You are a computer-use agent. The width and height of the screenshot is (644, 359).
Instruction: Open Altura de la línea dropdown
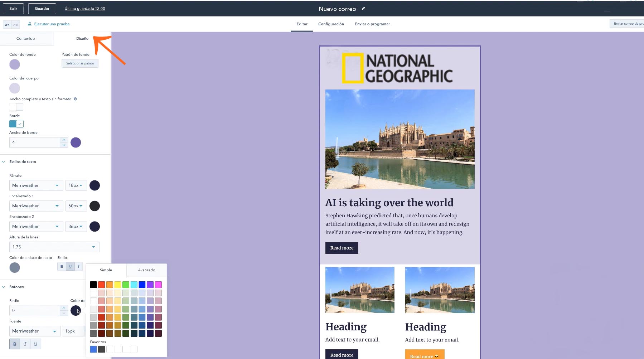54,247
